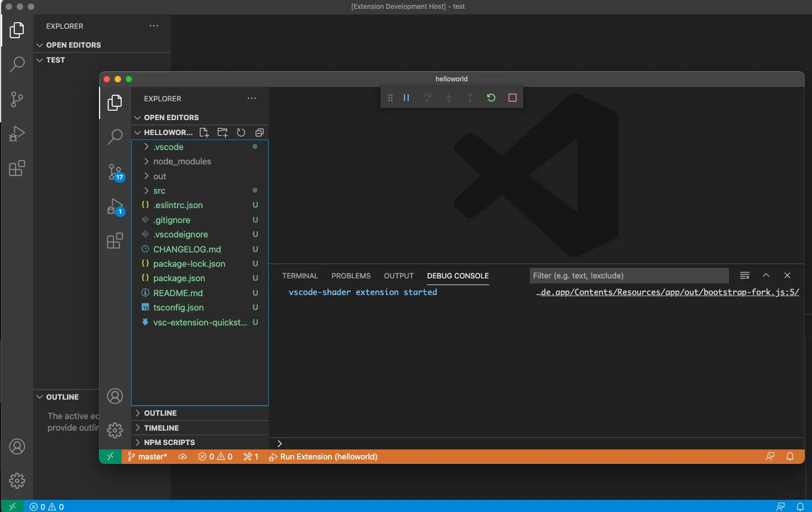Refresh the explorer file tree
812x512 pixels.
pyautogui.click(x=241, y=132)
